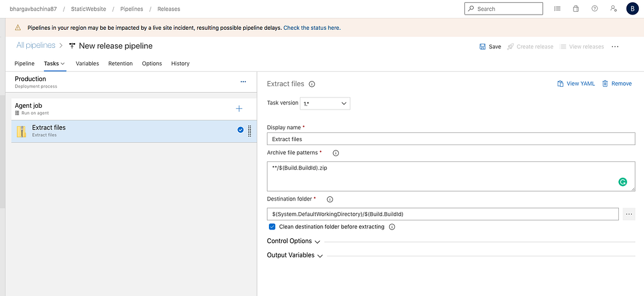Click the Grammarly icon in patterns box

click(x=623, y=182)
